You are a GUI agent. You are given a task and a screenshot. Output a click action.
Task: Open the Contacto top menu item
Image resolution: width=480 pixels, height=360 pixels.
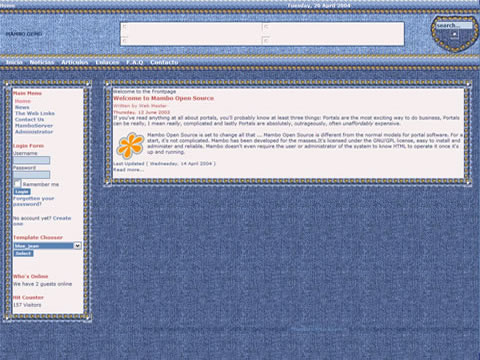tap(164, 62)
